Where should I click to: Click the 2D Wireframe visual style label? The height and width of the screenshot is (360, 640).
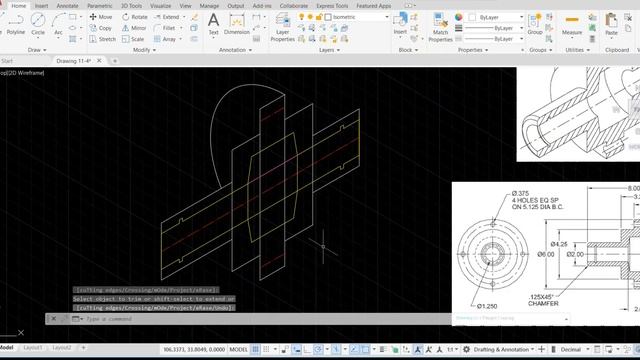pos(26,73)
